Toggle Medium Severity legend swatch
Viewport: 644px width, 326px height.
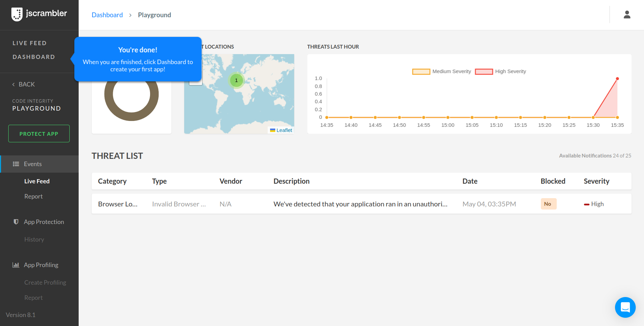click(x=421, y=72)
